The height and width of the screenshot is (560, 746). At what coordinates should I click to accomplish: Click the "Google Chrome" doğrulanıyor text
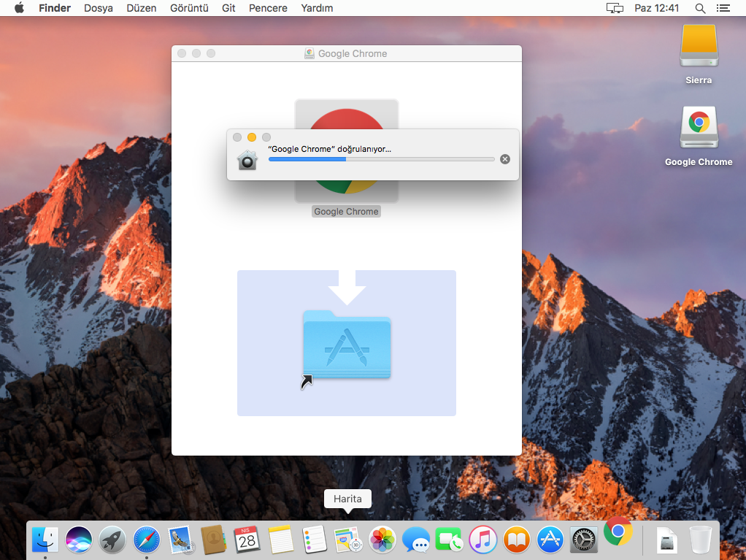click(329, 149)
